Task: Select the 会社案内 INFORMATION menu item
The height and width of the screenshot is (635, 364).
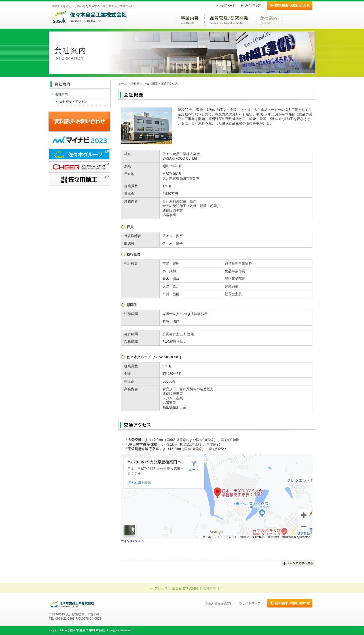Action: pyautogui.click(x=268, y=20)
